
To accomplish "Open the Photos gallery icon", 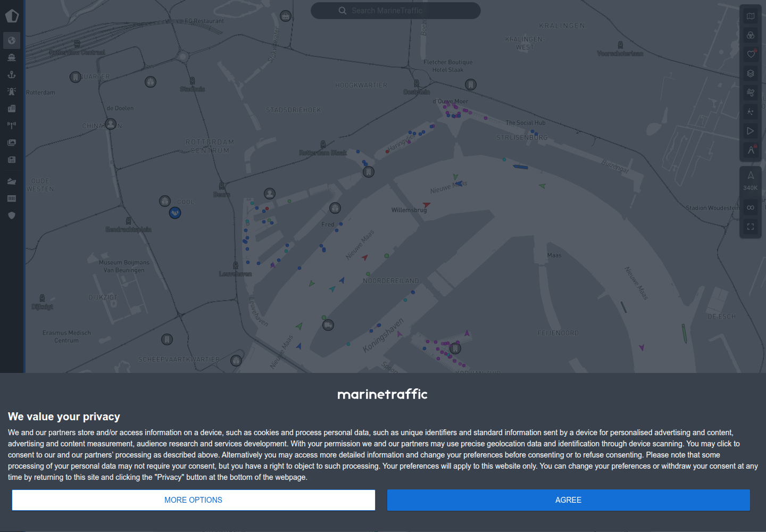I will click(x=12, y=143).
